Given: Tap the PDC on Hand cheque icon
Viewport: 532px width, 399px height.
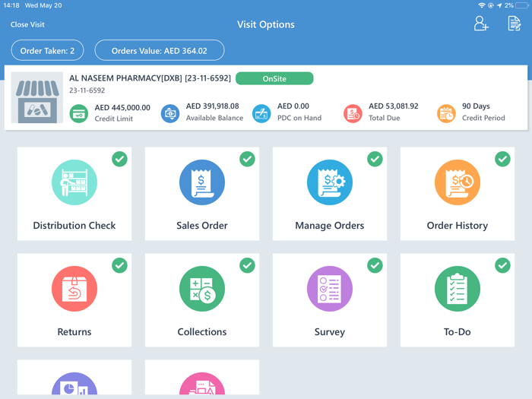Looking at the screenshot, I should click(x=261, y=113).
